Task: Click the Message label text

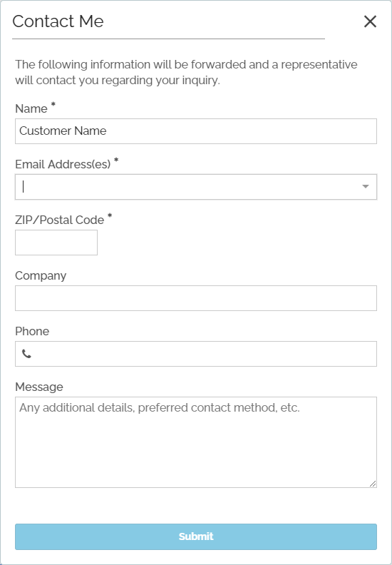Action: (39, 387)
